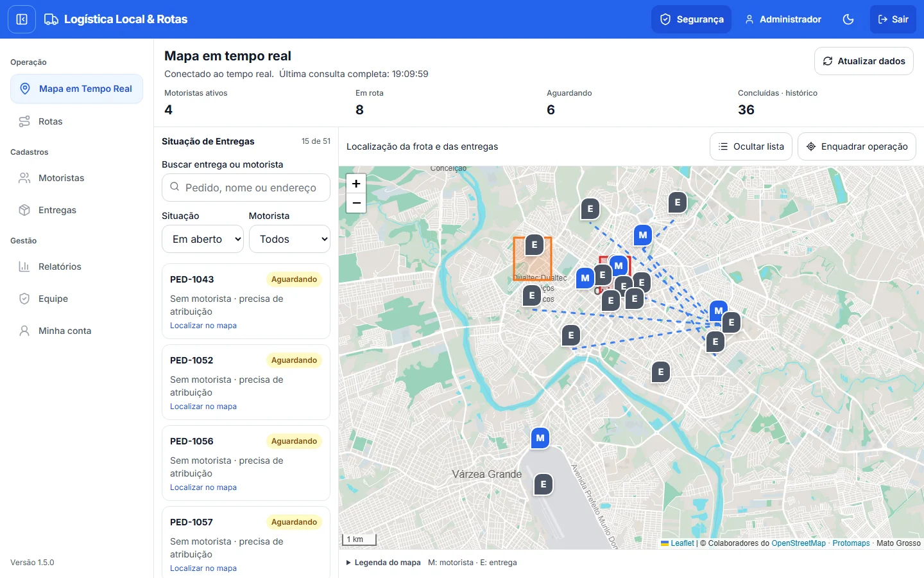
Task: Open the OpenStreetMap attribution link
Action: pyautogui.click(x=798, y=543)
